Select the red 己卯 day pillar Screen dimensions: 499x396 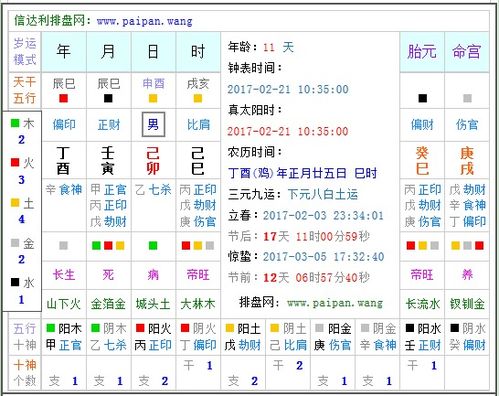(x=153, y=161)
